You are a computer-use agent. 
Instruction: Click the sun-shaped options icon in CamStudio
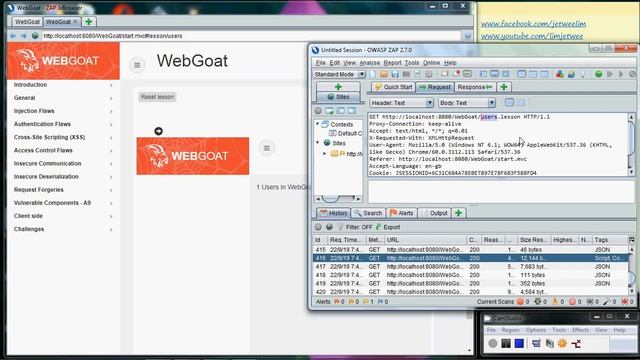pyautogui.click(x=562, y=344)
